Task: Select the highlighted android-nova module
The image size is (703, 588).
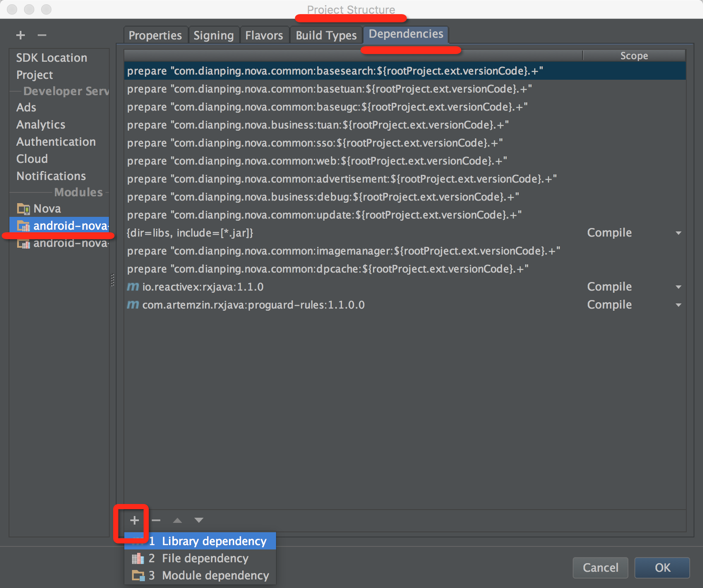Action: click(59, 226)
